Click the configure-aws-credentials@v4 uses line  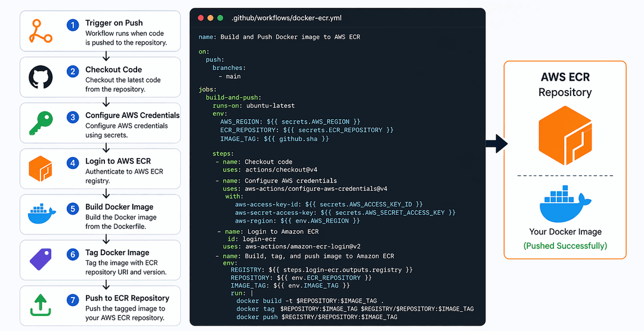click(305, 189)
